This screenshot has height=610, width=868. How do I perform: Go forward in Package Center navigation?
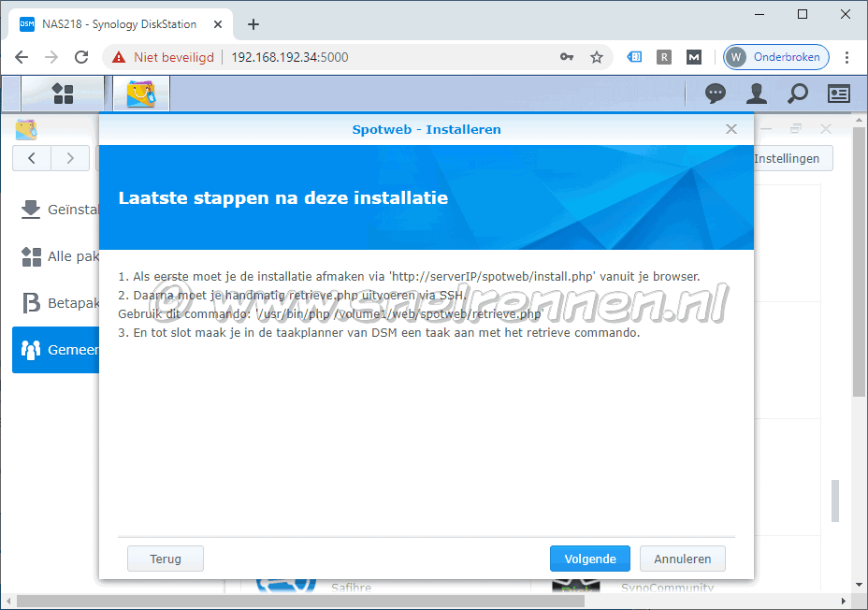click(x=70, y=158)
